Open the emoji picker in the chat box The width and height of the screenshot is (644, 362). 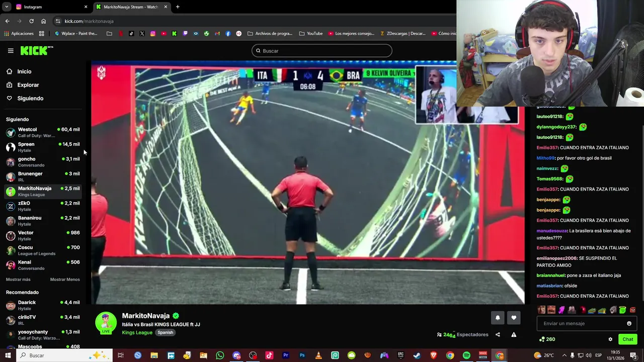pyautogui.click(x=629, y=323)
